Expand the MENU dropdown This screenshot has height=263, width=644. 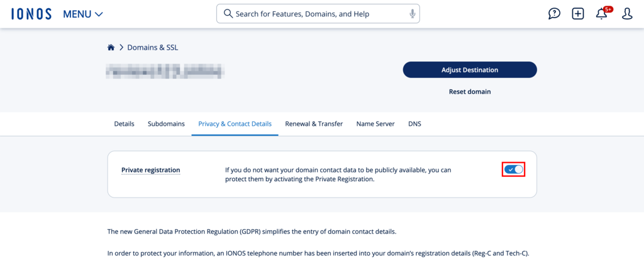pyautogui.click(x=83, y=14)
